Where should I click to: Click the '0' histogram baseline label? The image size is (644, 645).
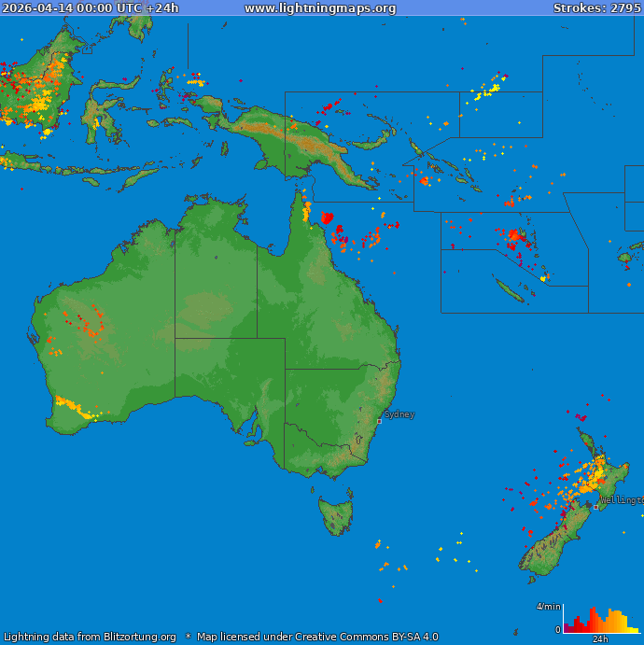pos(557,629)
